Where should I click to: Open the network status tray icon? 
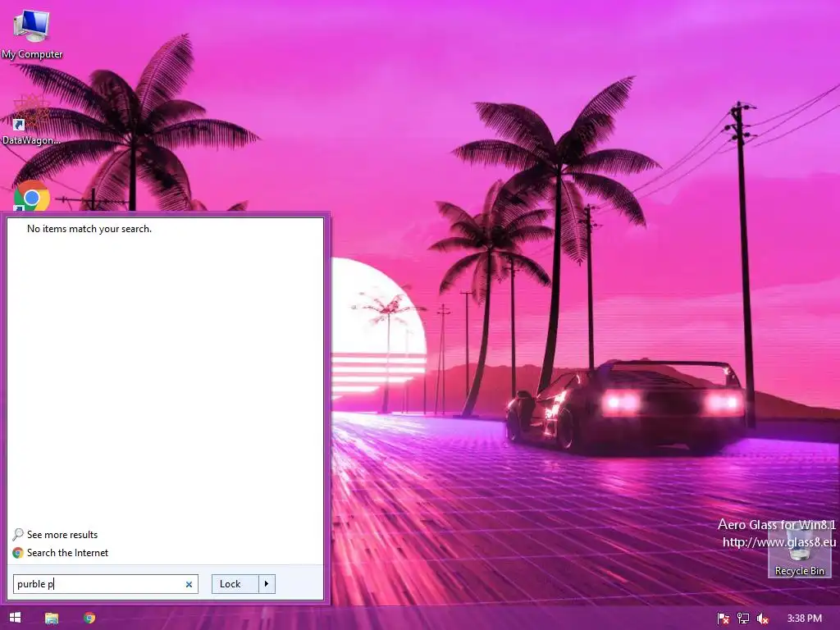743,619
